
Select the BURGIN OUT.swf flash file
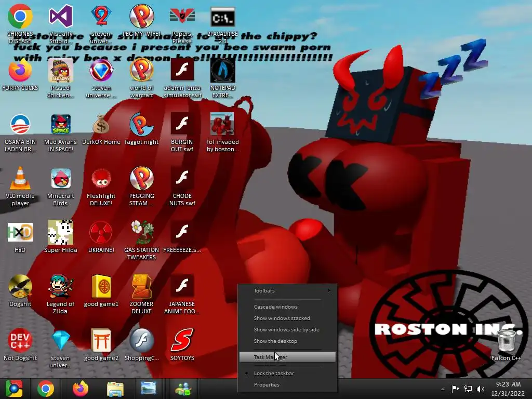point(182,132)
